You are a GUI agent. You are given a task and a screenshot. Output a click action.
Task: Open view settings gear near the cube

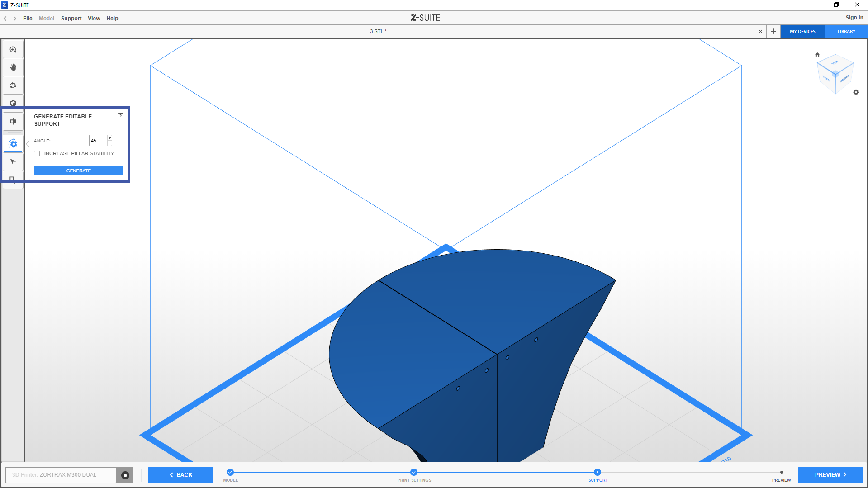[x=856, y=92]
